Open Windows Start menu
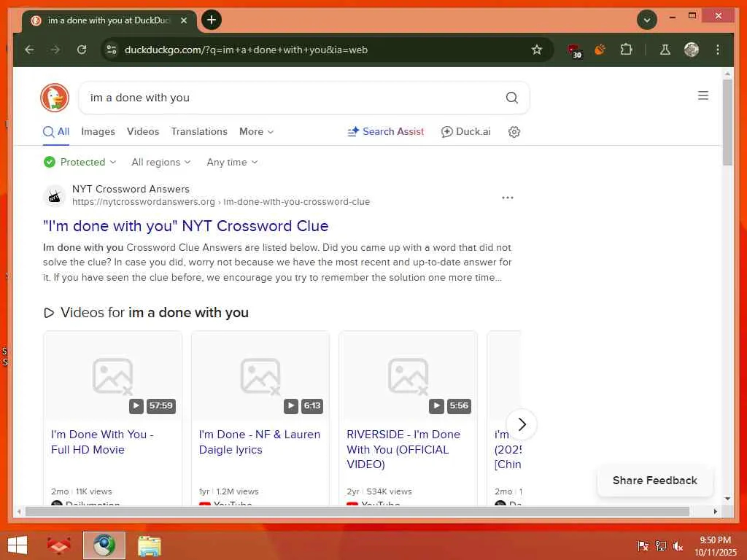The width and height of the screenshot is (747, 560). 18,545
